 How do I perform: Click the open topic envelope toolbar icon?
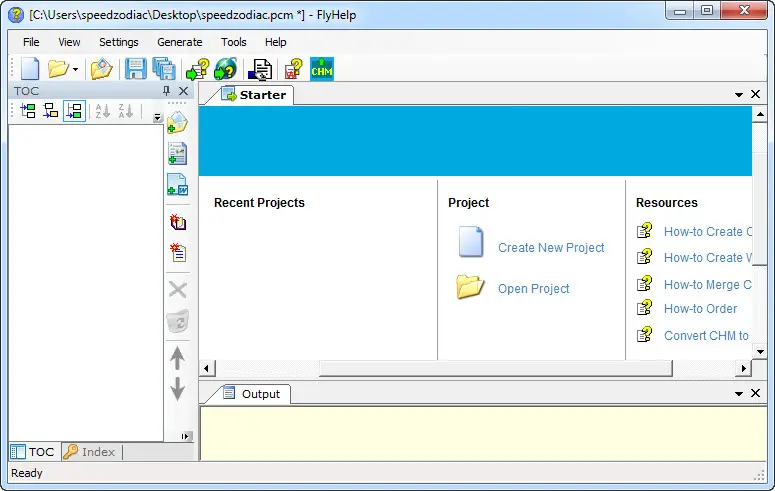tap(102, 69)
